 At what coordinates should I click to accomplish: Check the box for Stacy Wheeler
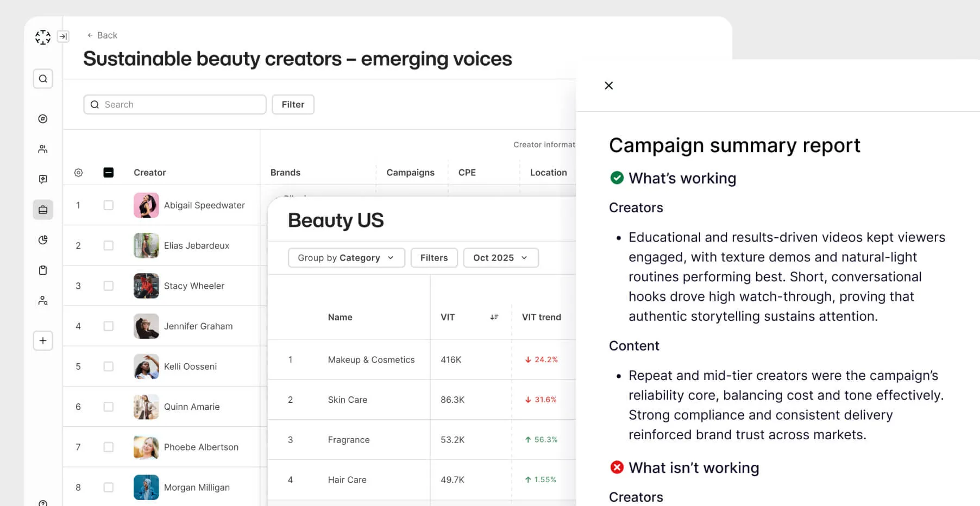pos(109,286)
